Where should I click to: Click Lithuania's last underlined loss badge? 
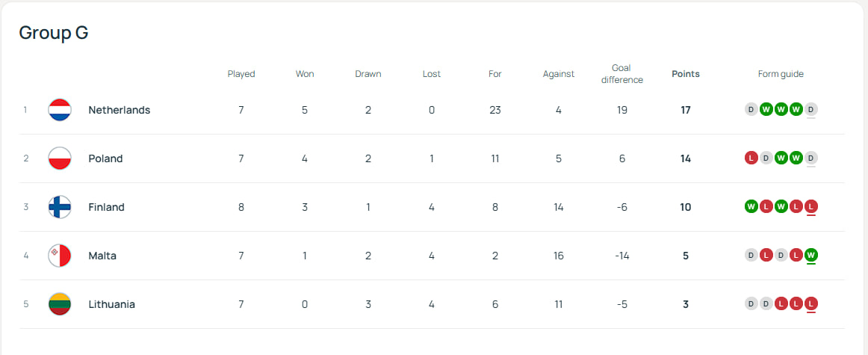pyautogui.click(x=811, y=304)
